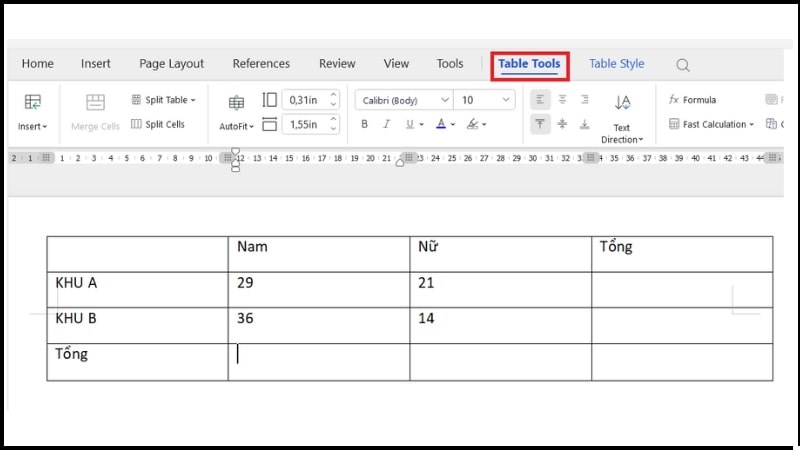Click the Text Direction icon
The width and height of the screenshot is (800, 450).
622,102
